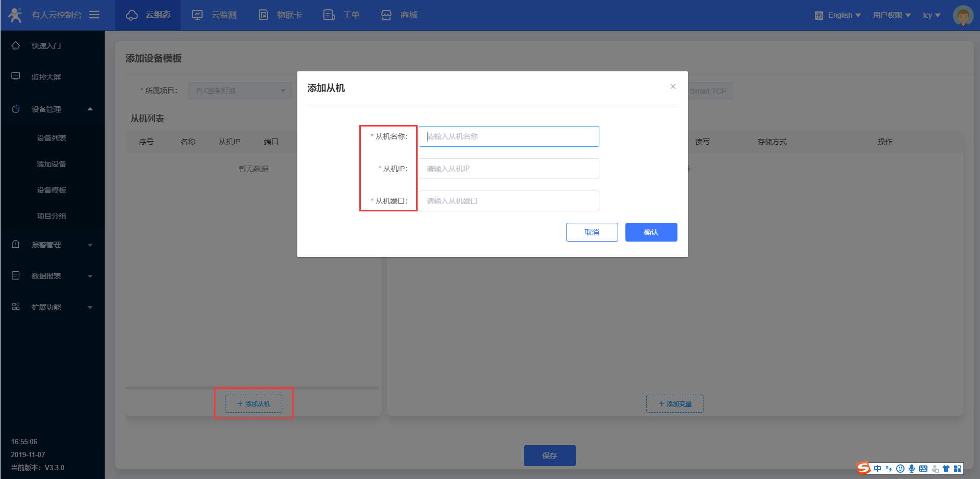Click the 快速入门 home icon in the sidebar
The width and height of the screenshot is (980, 479).
(x=16, y=45)
